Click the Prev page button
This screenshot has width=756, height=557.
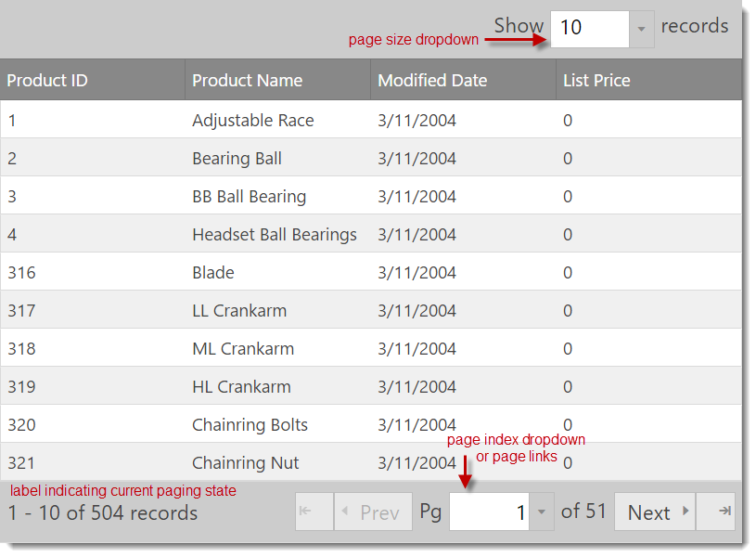(x=373, y=512)
